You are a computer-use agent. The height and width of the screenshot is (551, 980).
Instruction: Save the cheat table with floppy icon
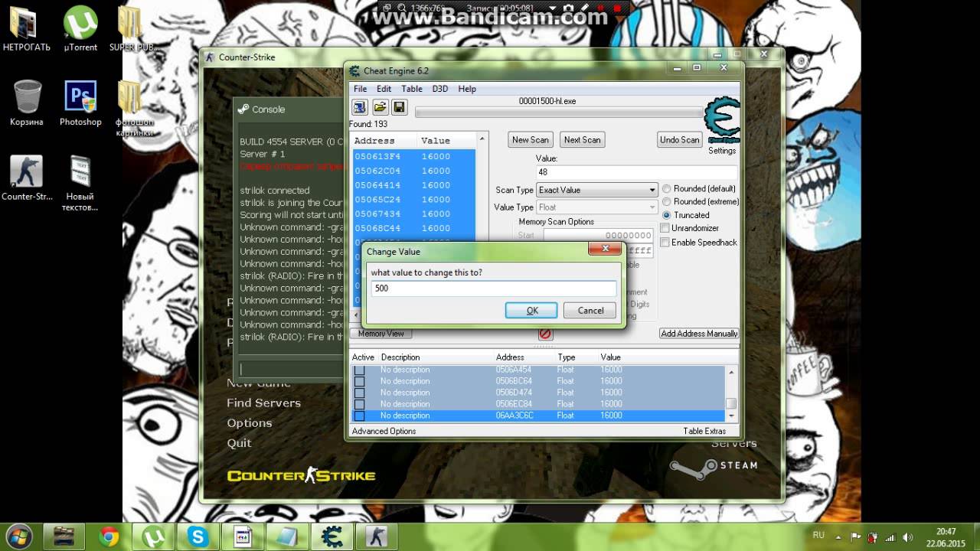click(x=399, y=107)
